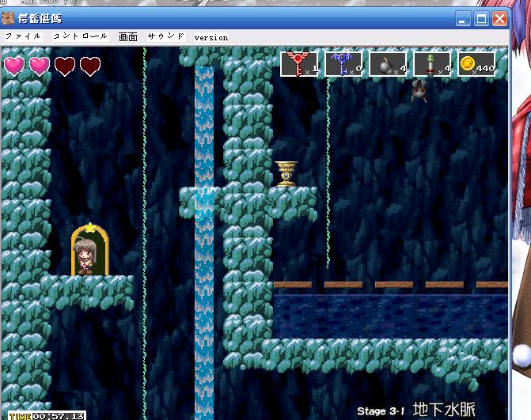Click the yellow star above the door

pos(90,228)
